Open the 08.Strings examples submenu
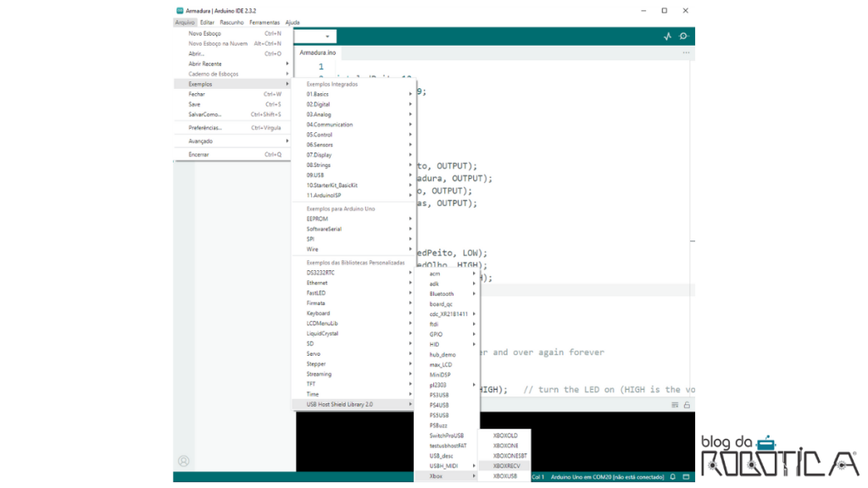 [x=353, y=165]
